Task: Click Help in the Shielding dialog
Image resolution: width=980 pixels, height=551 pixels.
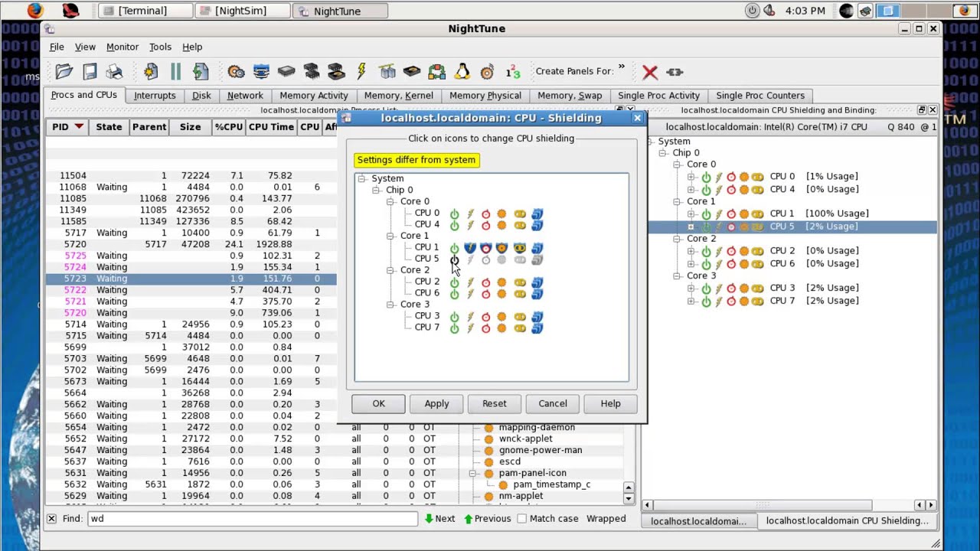Action: (610, 403)
